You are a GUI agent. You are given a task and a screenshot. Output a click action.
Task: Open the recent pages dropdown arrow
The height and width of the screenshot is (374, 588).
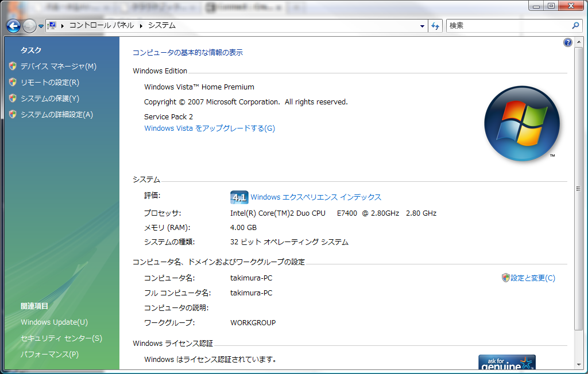click(41, 26)
